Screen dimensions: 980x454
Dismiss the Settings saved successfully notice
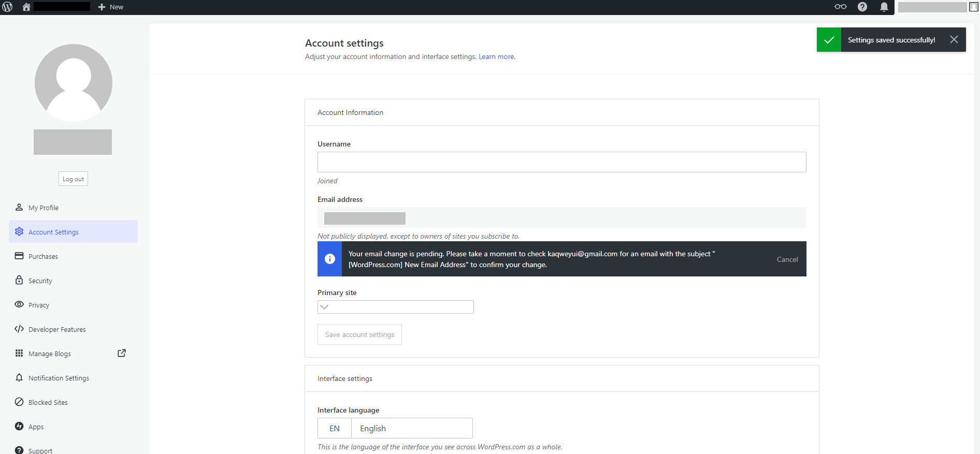[954, 40]
